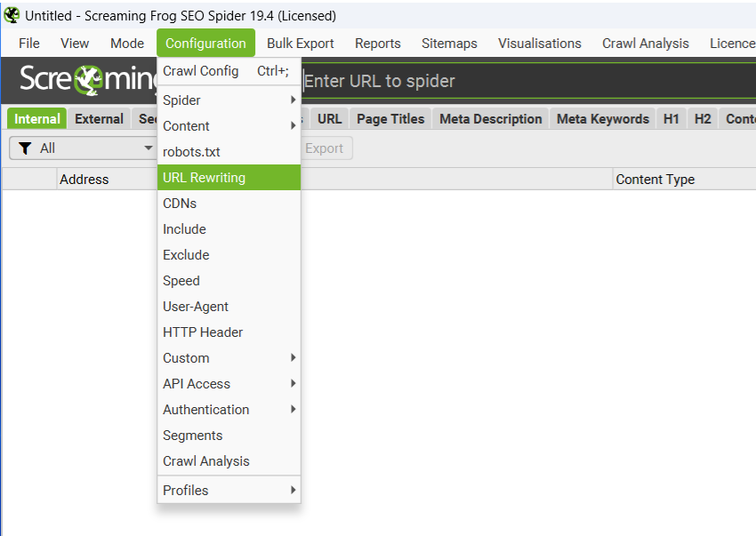
Task: Click the Screaming Frog logo
Action: pyautogui.click(x=88, y=79)
